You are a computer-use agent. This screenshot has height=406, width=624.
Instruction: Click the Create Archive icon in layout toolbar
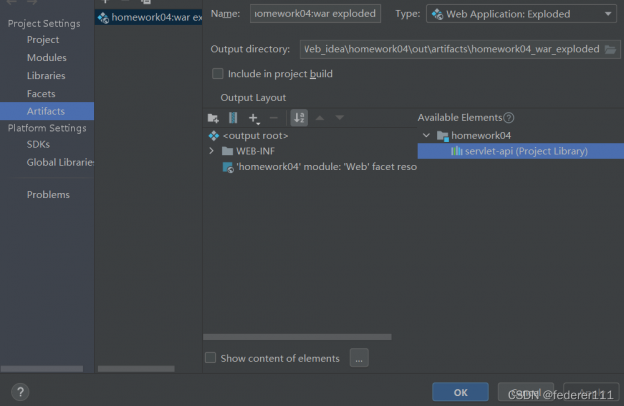(233, 118)
